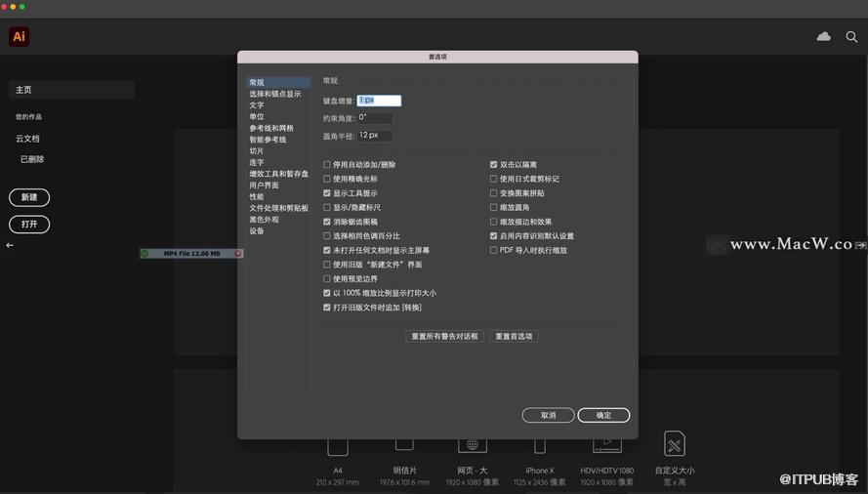This screenshot has width=868, height=494.
Task: Open the 文字 preferences category
Action: [x=257, y=105]
